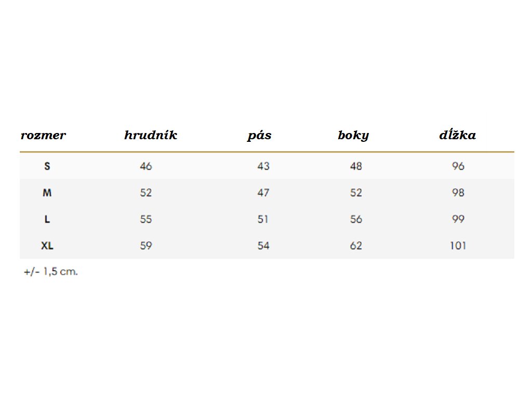Select the S size row label

coord(47,166)
